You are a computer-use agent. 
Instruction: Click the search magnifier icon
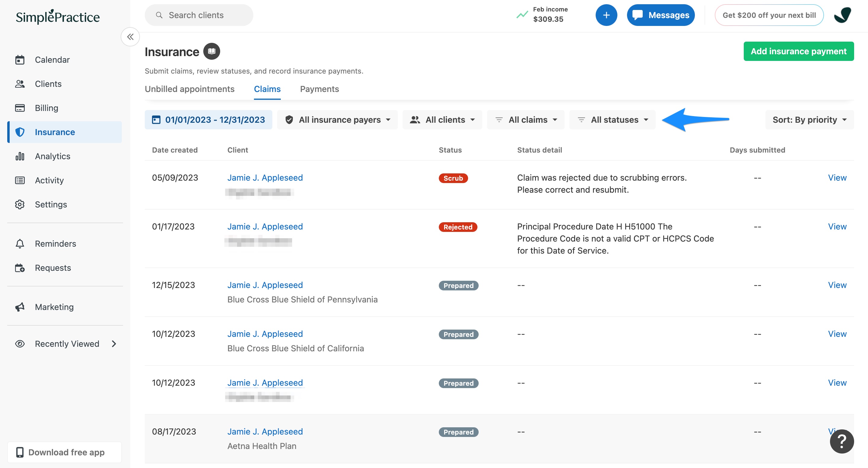click(159, 15)
